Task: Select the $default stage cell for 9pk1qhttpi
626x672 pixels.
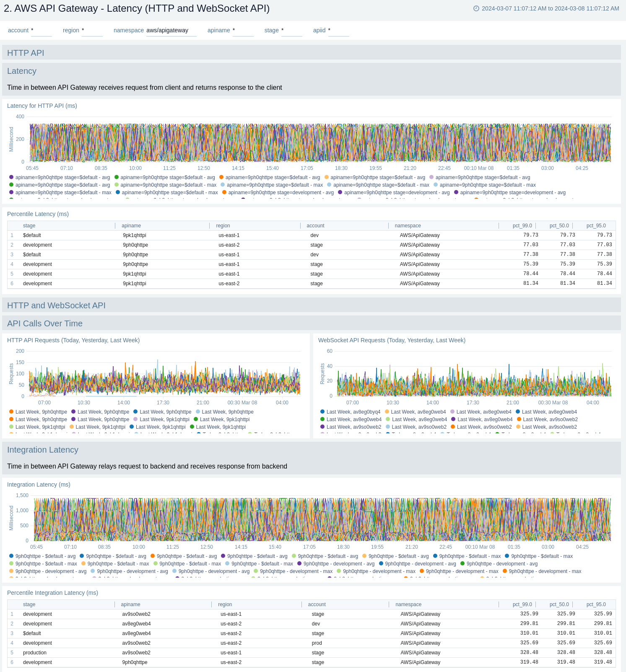Action: point(32,235)
